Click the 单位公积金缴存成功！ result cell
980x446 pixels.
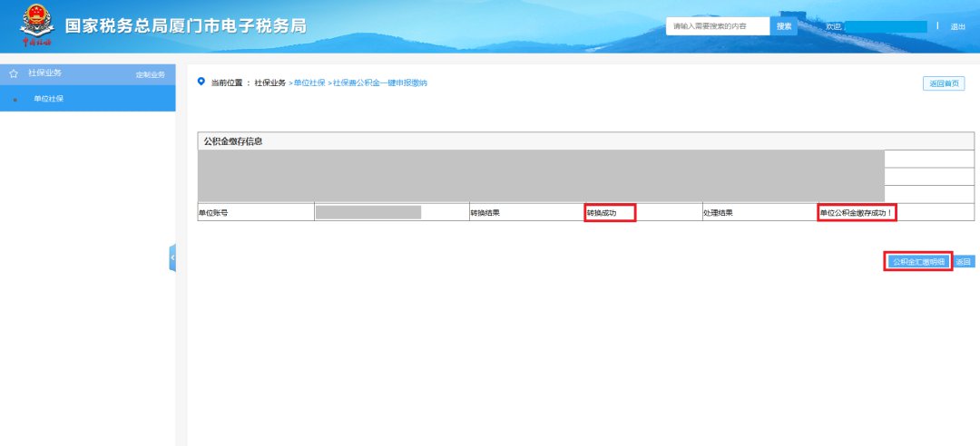[856, 213]
